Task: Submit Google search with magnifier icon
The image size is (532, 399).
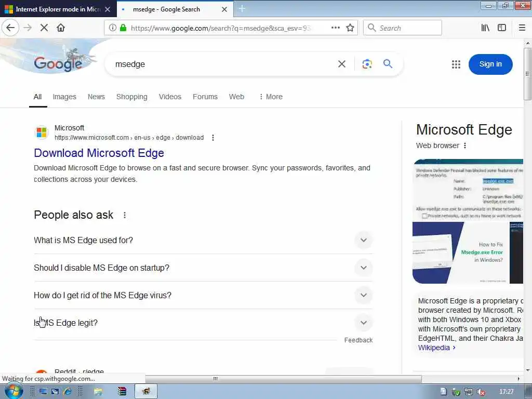Action: pos(388,63)
